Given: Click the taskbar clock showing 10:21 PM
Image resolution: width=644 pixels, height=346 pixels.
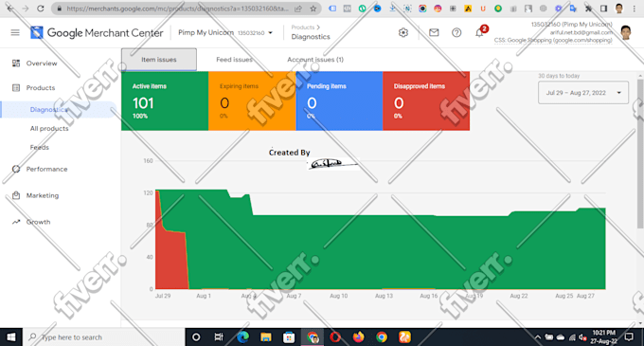Looking at the screenshot, I should (x=603, y=337).
